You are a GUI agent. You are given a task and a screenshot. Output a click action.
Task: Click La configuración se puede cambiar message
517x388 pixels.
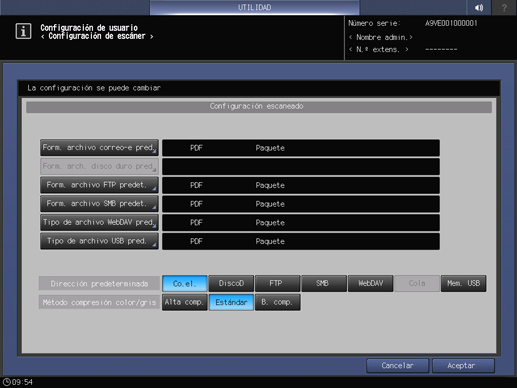point(94,88)
